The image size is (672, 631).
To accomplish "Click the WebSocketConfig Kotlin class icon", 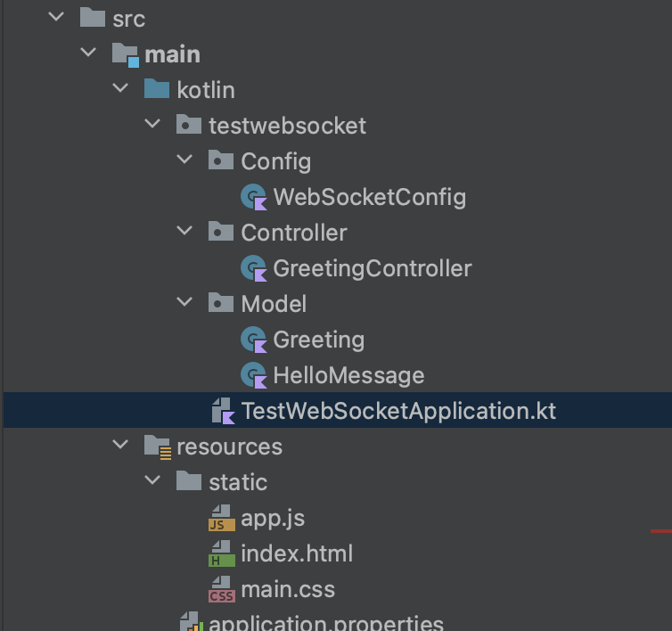I will coord(254,197).
